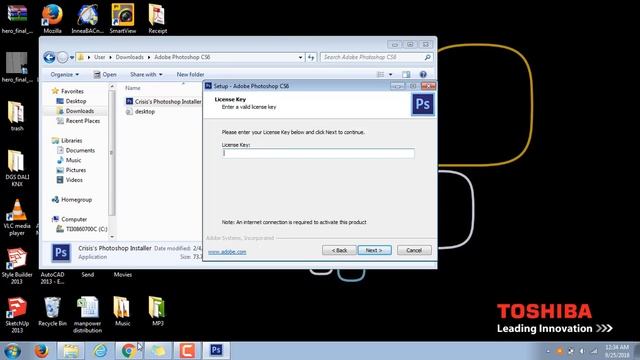Open the Windows Start menu
The image size is (640, 360).
pos(12,351)
